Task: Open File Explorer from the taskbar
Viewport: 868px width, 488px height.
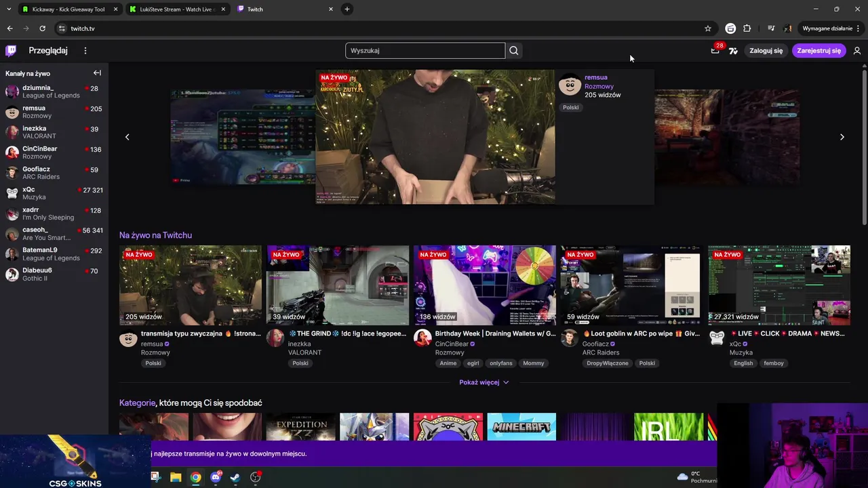Action: coord(176,477)
